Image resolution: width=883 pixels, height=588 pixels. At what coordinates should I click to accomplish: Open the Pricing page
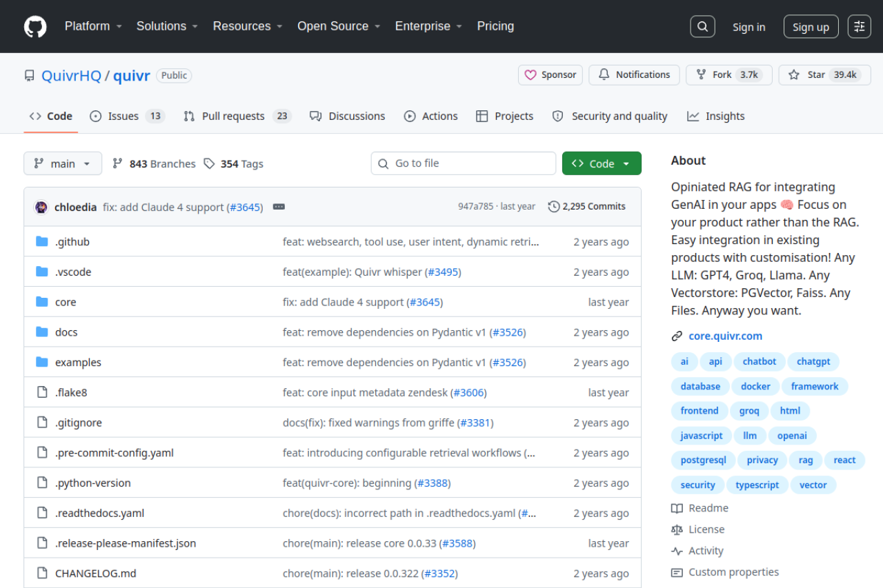tap(495, 26)
